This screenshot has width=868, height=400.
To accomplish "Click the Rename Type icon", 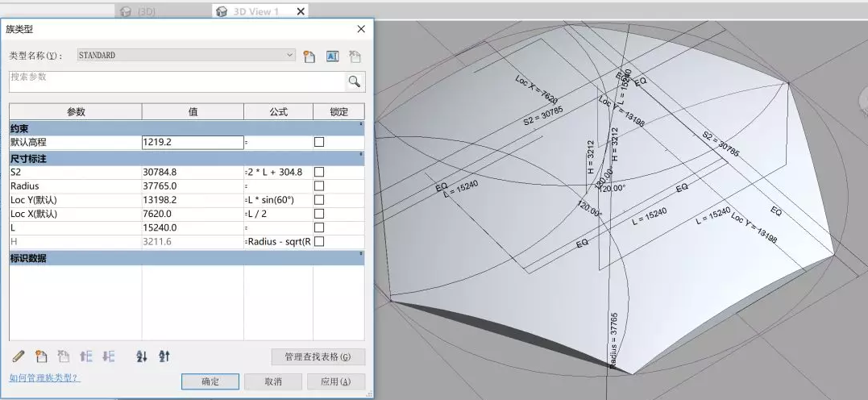I will coord(332,56).
